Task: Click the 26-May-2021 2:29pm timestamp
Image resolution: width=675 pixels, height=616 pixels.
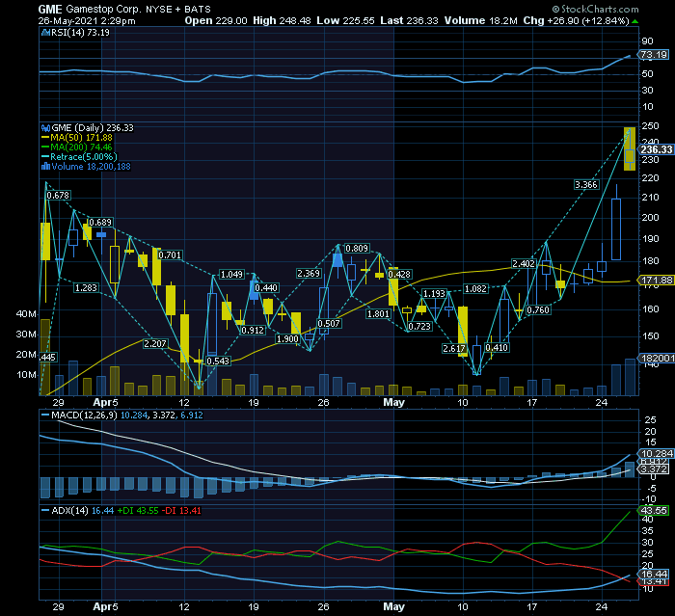Action: tap(87, 20)
